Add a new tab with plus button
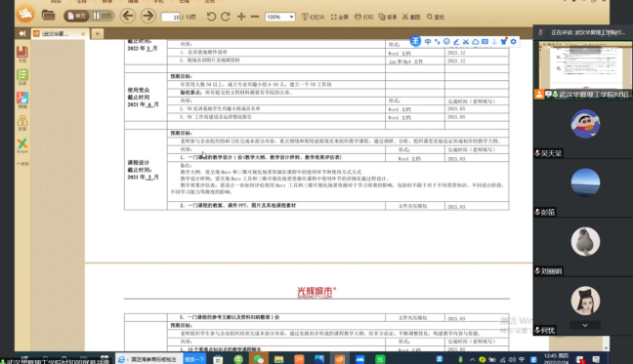 click(x=98, y=34)
